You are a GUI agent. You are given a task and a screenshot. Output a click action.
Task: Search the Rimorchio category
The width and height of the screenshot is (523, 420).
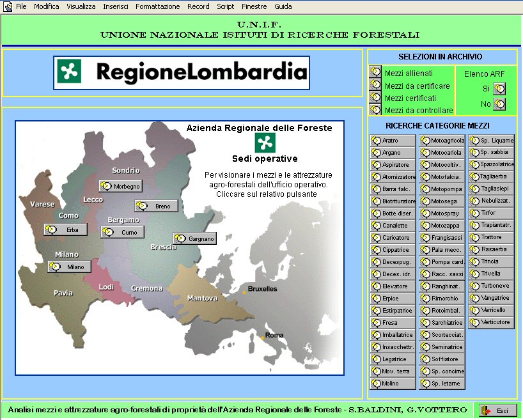pos(442,299)
